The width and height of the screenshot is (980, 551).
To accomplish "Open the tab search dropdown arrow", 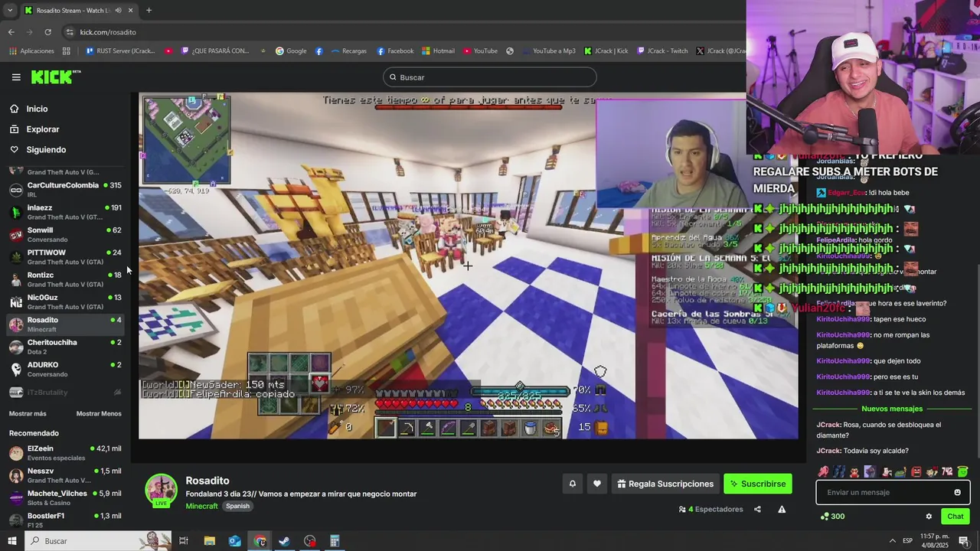I will tap(9, 10).
